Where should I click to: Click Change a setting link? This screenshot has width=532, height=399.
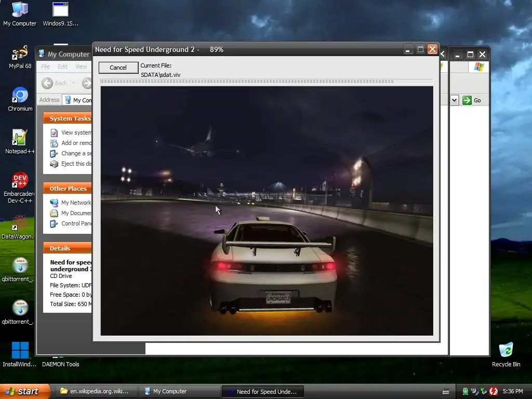(72, 153)
